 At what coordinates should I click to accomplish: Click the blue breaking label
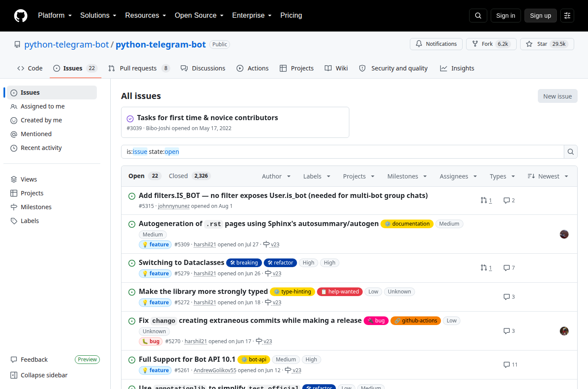point(244,263)
